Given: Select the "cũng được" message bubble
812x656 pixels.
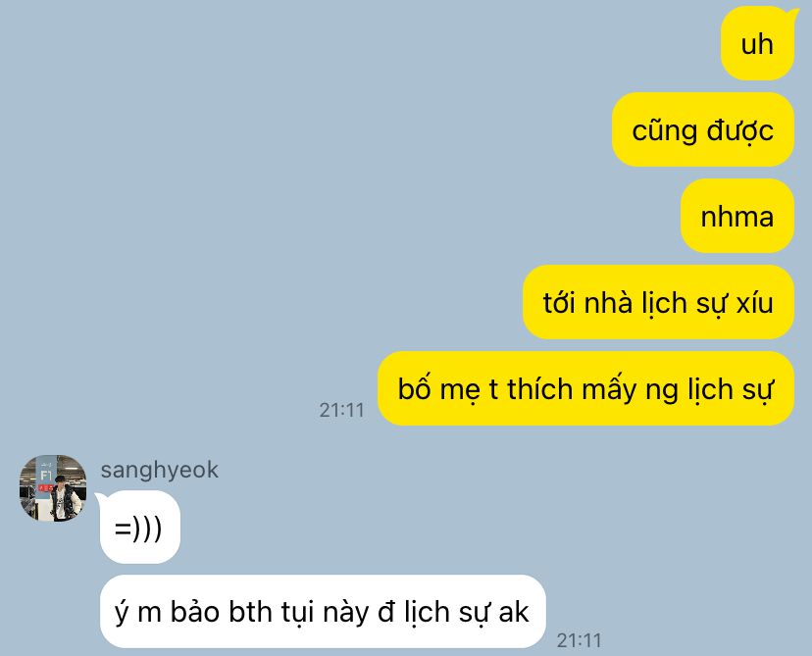Looking at the screenshot, I should 703,129.
